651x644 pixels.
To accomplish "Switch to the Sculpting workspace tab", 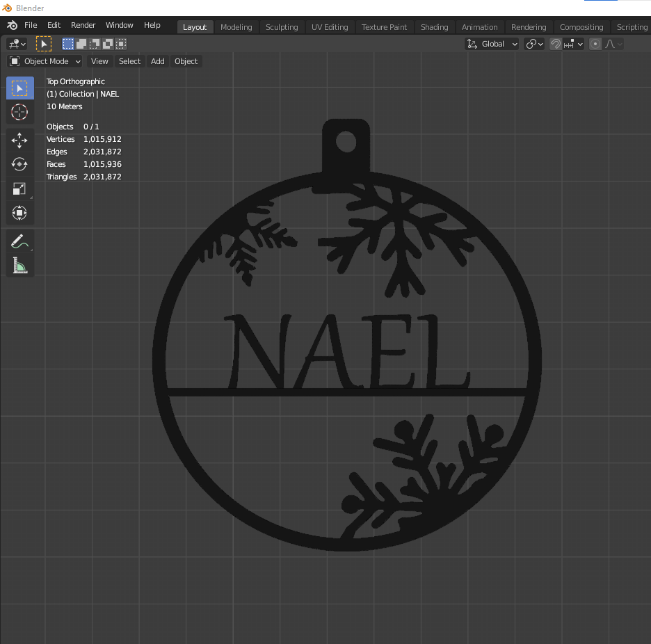I will (x=282, y=27).
